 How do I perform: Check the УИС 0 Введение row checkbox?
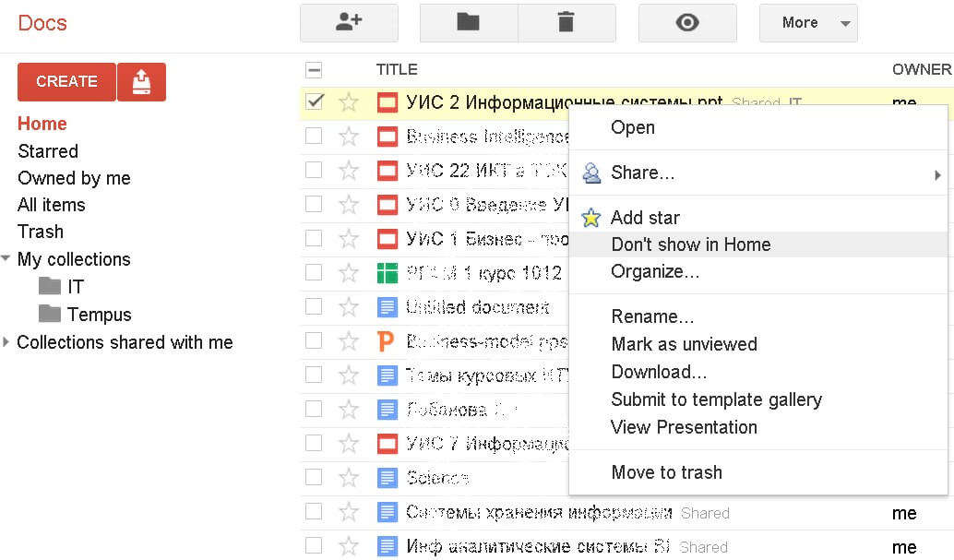tap(314, 203)
